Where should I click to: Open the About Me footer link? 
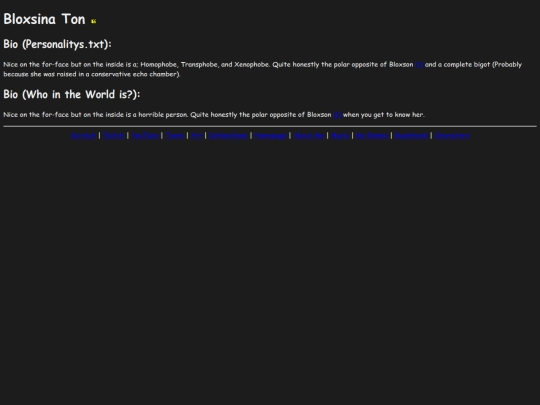(309, 136)
